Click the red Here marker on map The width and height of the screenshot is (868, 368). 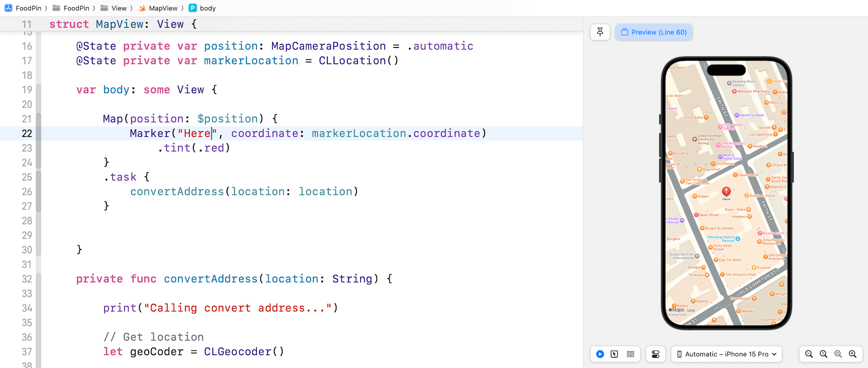tap(726, 192)
